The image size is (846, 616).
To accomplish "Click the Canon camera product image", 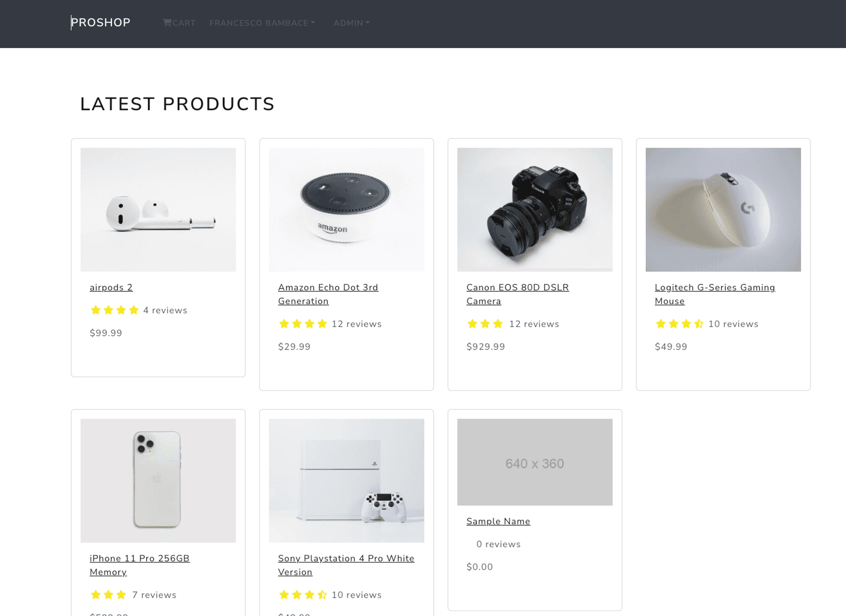I will point(535,210).
